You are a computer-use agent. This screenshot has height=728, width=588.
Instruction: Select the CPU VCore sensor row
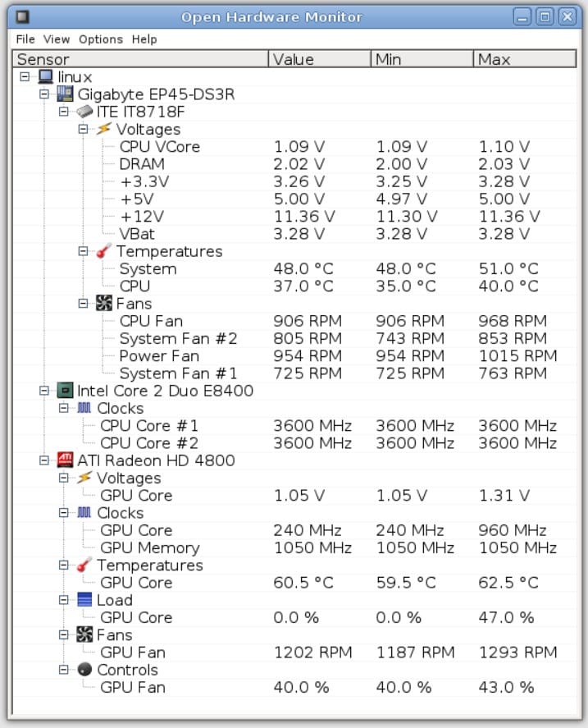tap(294, 146)
